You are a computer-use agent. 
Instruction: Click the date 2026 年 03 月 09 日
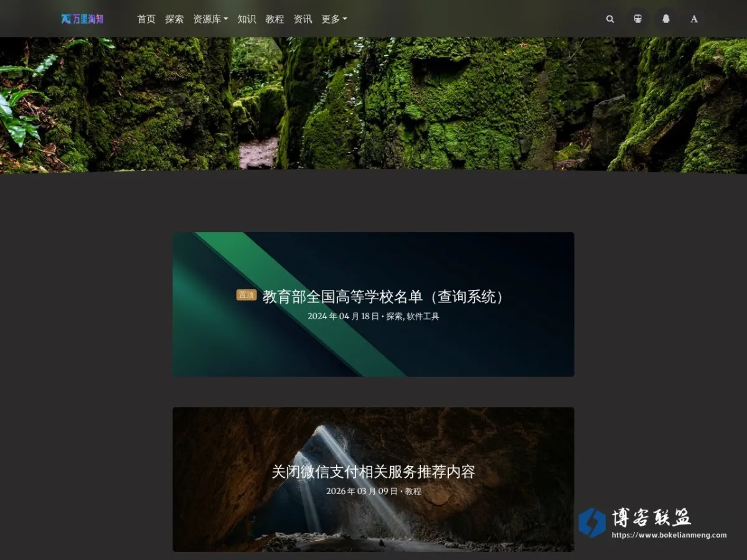(x=362, y=491)
